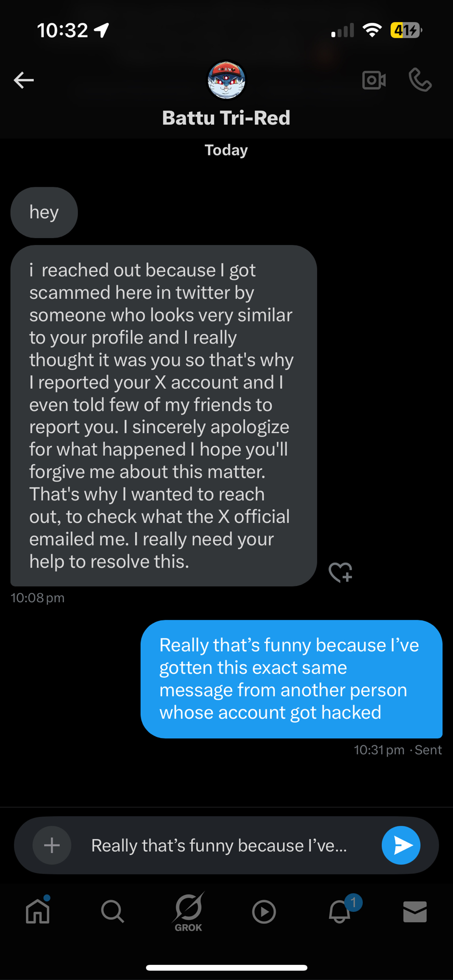Start an audio call
The width and height of the screenshot is (453, 980).
(420, 80)
